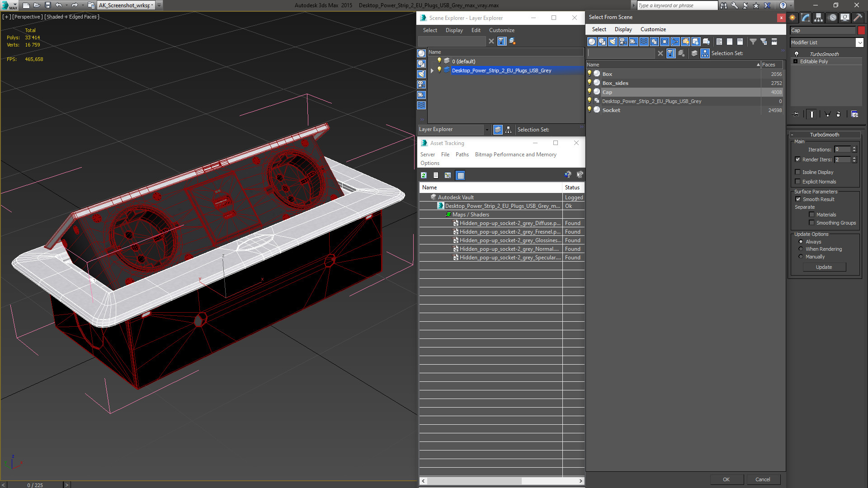
Task: Click the Pin Stack icon
Action: [x=796, y=114]
